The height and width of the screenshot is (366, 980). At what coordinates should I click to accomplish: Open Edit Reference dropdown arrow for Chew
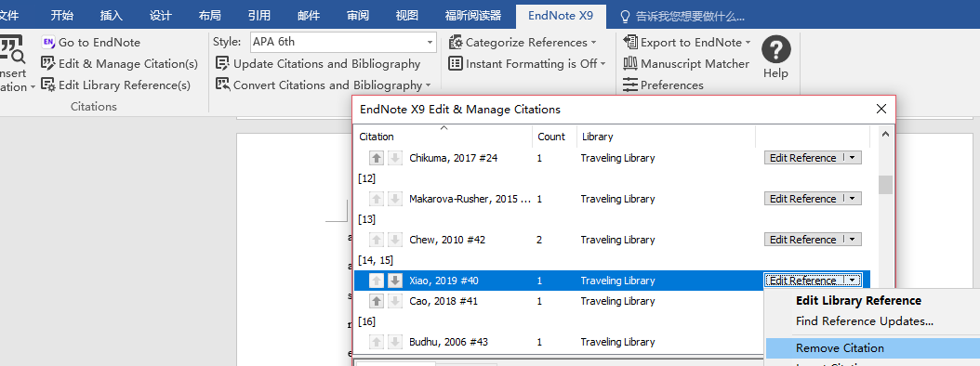click(852, 240)
